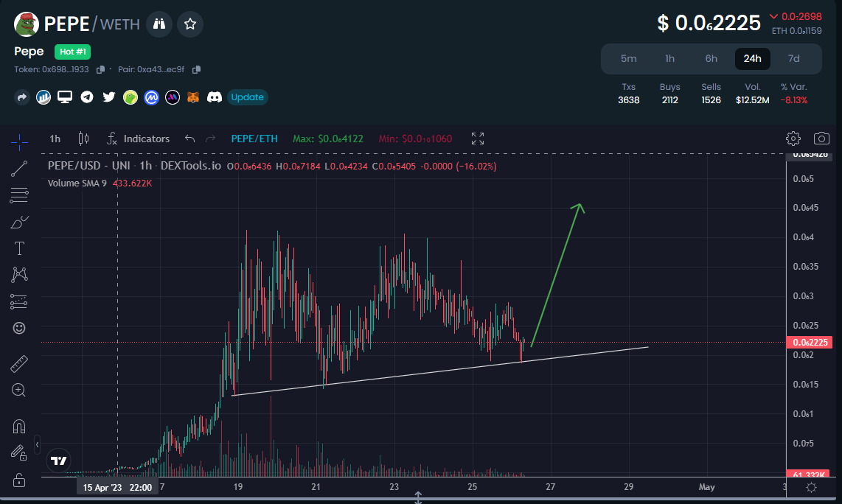Select the text annotation tool
The height and width of the screenshot is (504, 842).
(19, 248)
